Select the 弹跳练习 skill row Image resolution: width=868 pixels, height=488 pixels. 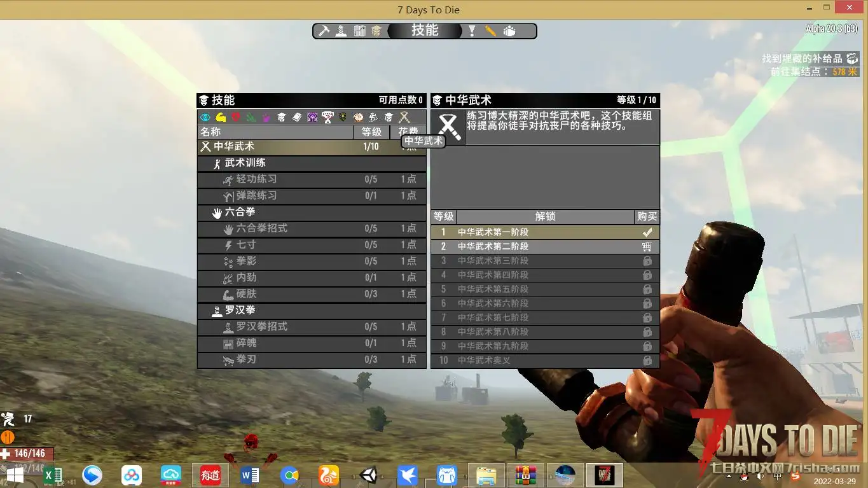tap(312, 196)
